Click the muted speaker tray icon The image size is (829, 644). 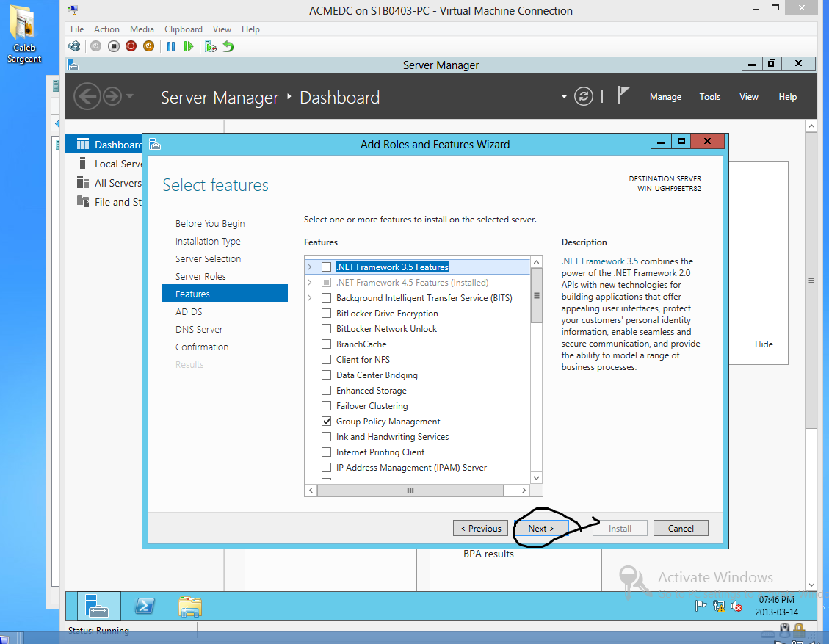736,606
